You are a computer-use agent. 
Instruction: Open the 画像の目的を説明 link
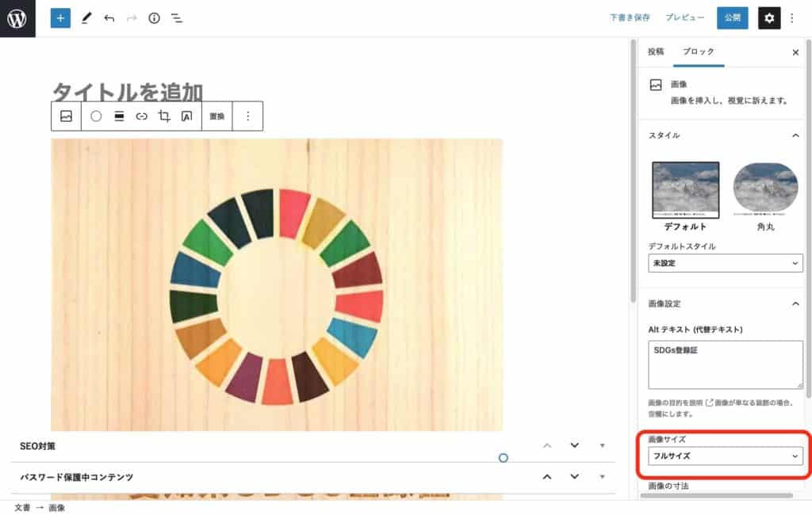click(x=680, y=402)
